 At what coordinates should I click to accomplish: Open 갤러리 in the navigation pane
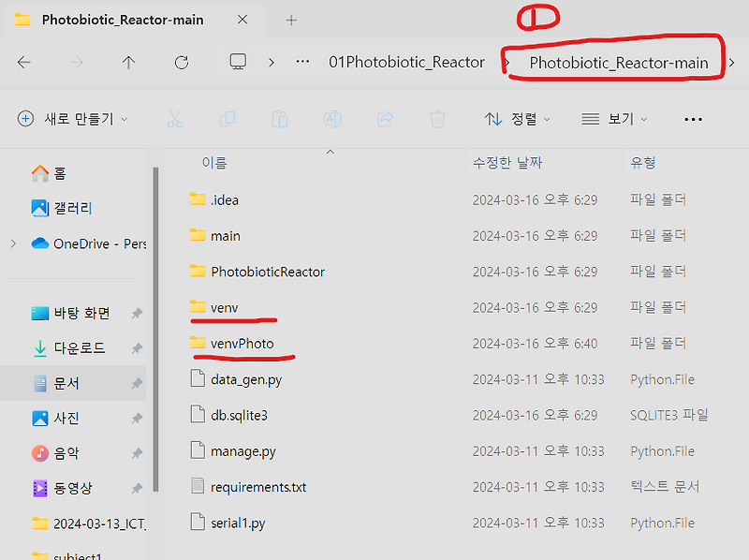(62, 208)
